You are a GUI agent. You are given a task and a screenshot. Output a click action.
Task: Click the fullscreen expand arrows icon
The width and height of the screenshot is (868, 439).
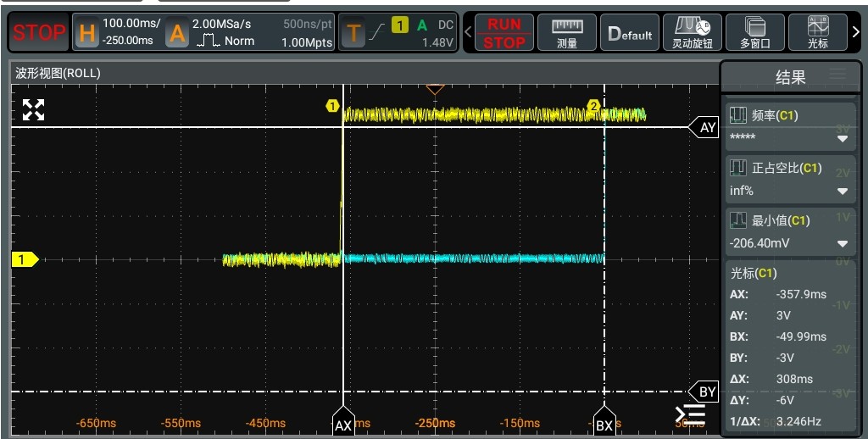[33, 109]
